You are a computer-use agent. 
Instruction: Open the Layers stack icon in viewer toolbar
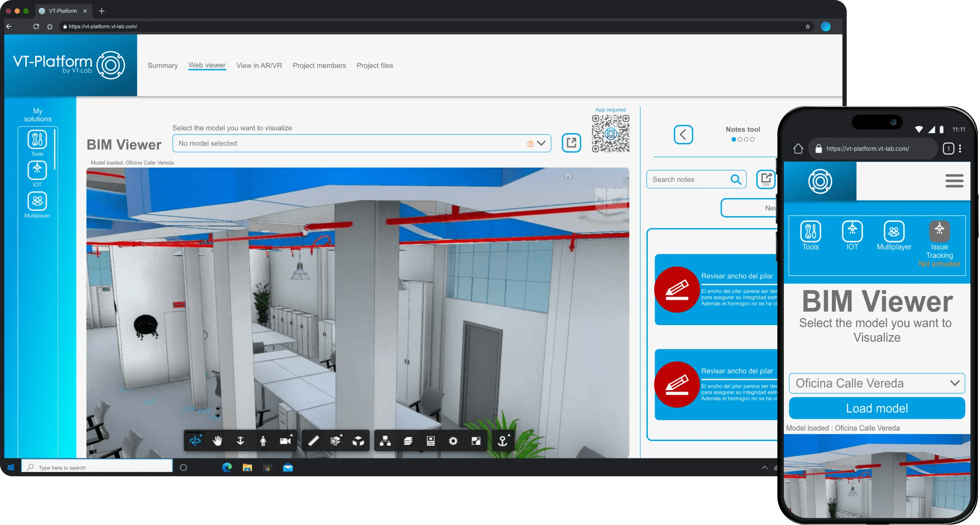(408, 441)
